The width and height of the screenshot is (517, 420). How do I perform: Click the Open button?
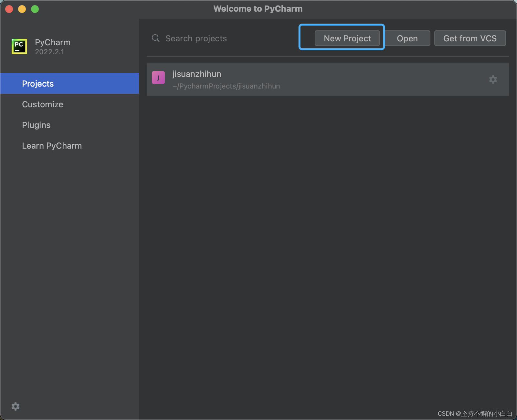tap(407, 38)
